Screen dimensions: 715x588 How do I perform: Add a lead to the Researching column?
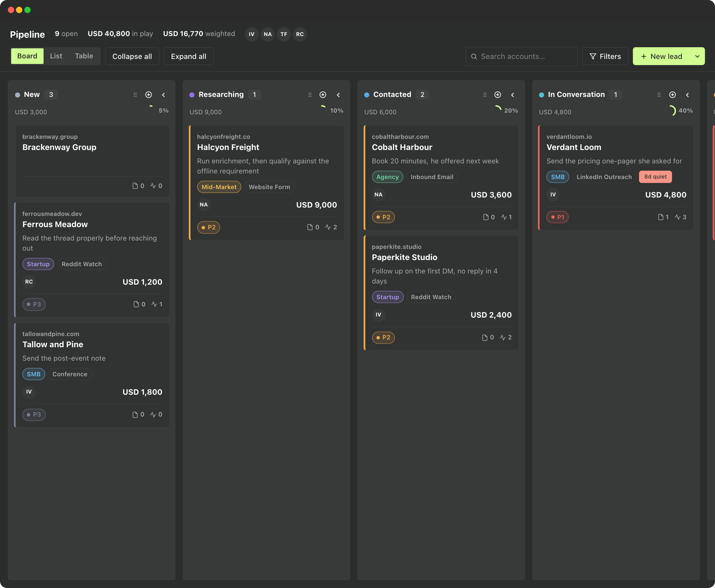(x=323, y=95)
